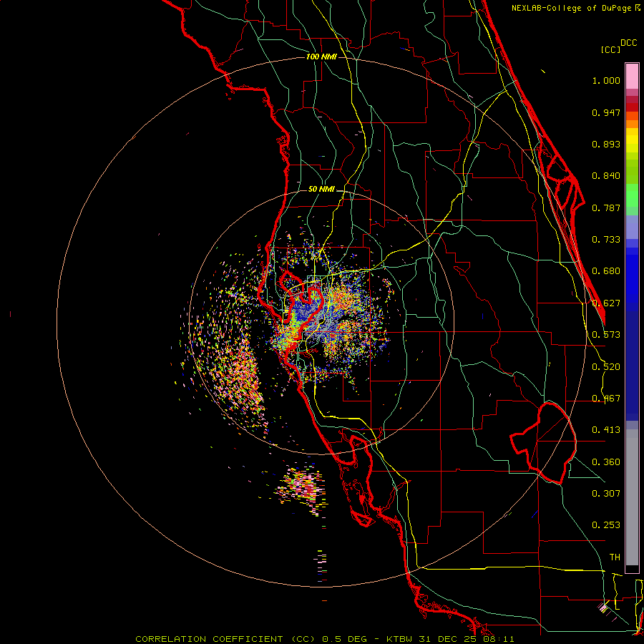
Task: Click the 0.573 scale value
Action: coord(606,335)
